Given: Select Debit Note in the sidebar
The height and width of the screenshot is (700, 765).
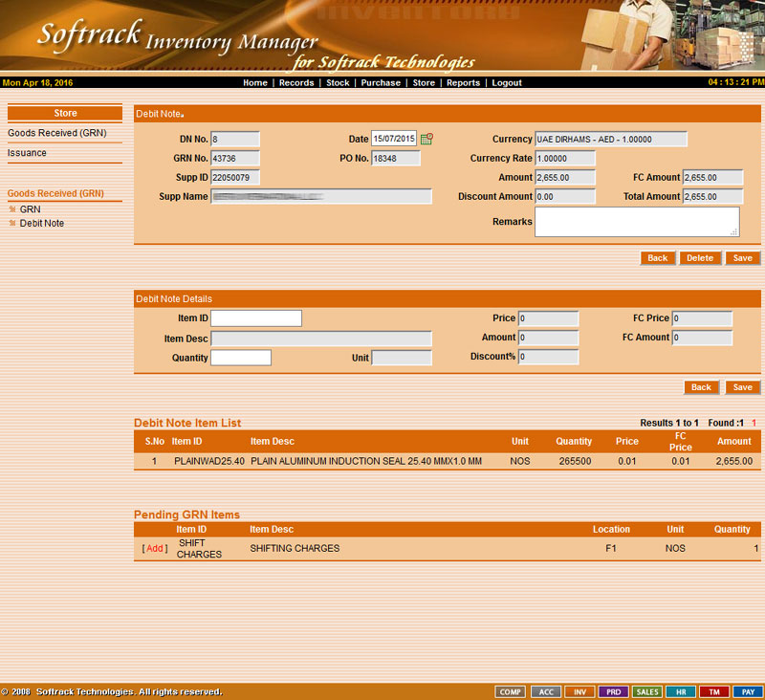Looking at the screenshot, I should point(41,223).
